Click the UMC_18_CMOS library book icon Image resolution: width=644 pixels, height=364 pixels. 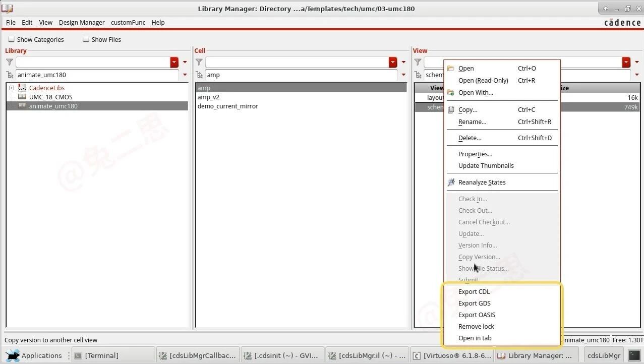click(22, 97)
